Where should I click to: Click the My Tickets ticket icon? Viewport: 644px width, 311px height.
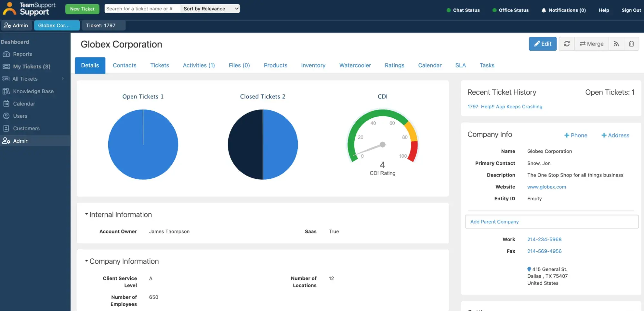pyautogui.click(x=6, y=66)
